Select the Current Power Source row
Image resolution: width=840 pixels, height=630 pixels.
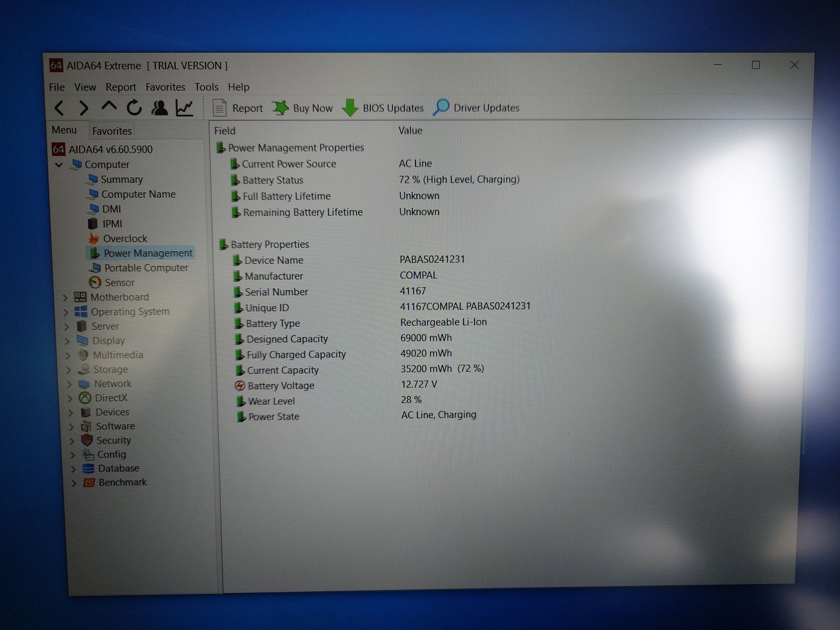pos(331,164)
